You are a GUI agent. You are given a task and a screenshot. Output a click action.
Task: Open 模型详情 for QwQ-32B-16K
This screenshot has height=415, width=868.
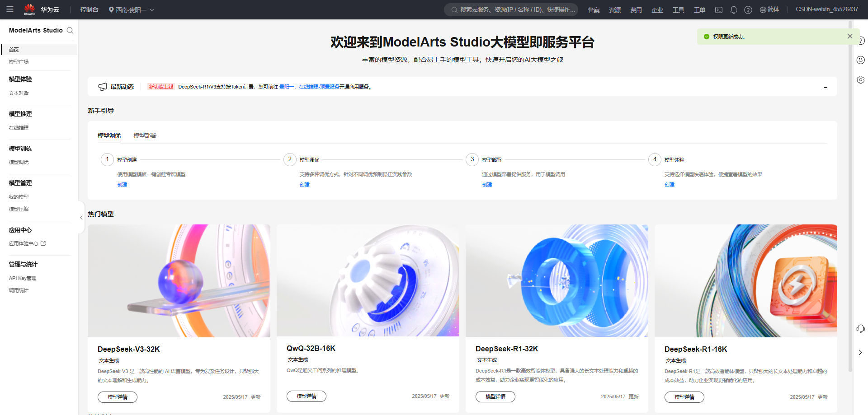[307, 396]
